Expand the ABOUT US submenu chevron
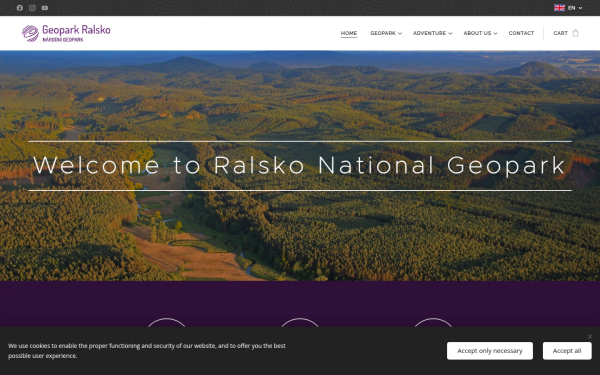 (496, 34)
